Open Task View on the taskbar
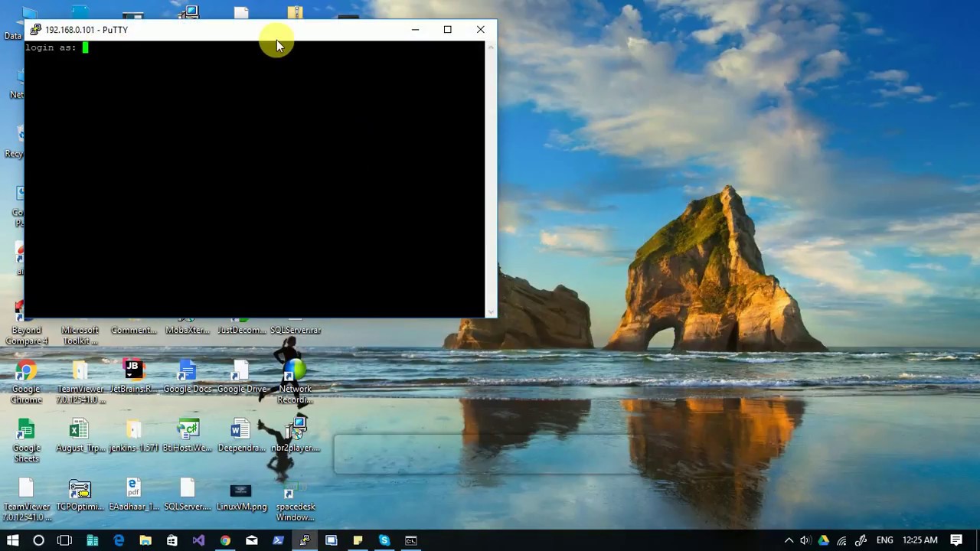Image resolution: width=980 pixels, height=551 pixels. [65, 540]
